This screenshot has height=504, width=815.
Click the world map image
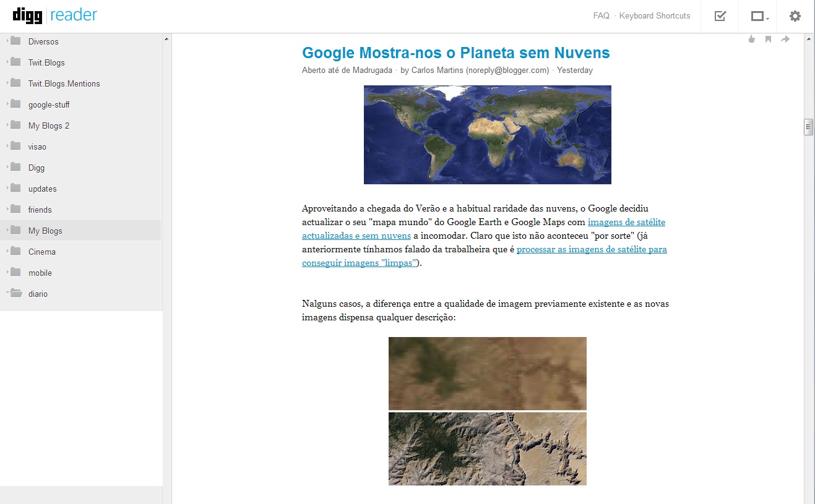click(487, 135)
